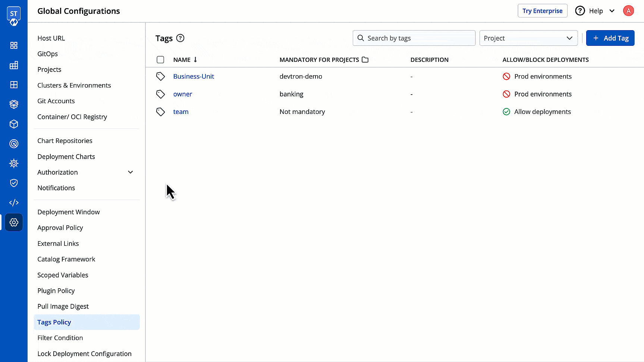644x362 pixels.
Task: Click the Global Configurations gear icon
Action: (14, 222)
